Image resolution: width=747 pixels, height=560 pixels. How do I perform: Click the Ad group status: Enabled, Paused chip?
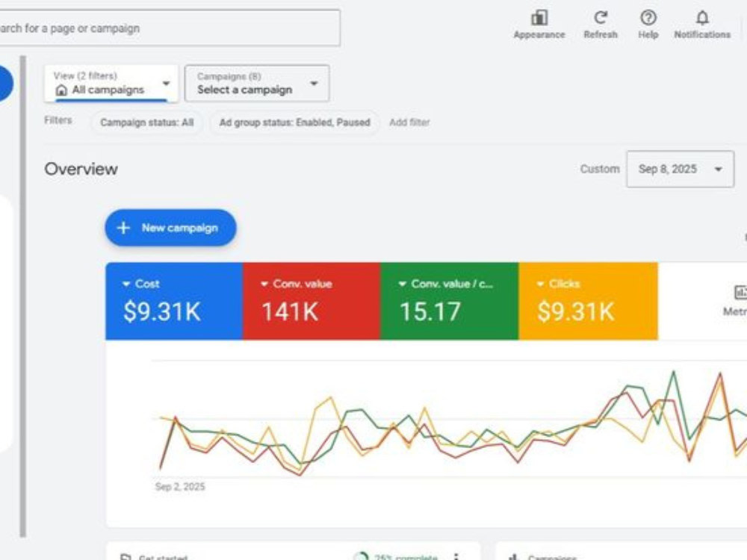point(294,122)
